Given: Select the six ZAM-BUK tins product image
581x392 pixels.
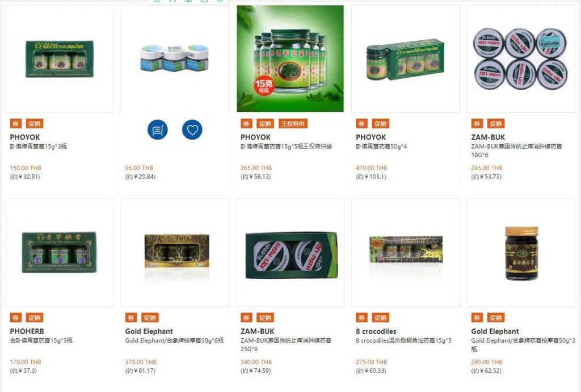Looking at the screenshot, I should tap(521, 58).
